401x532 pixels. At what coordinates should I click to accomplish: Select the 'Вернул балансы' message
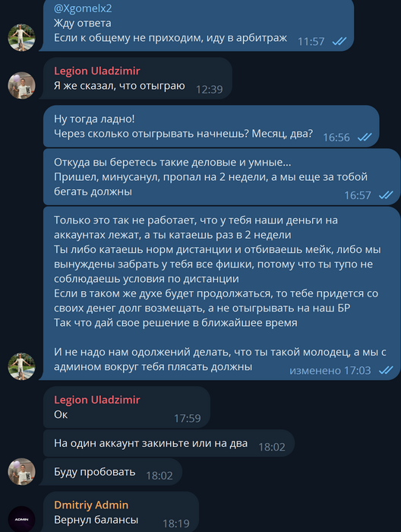pyautogui.click(x=96, y=520)
